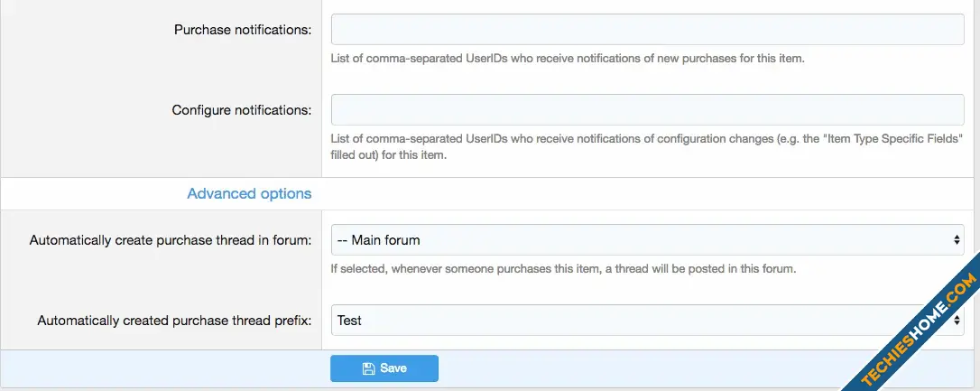Click the "Test" value in prefix selector
Viewport: 980px width, 391px height.
pyautogui.click(x=349, y=321)
